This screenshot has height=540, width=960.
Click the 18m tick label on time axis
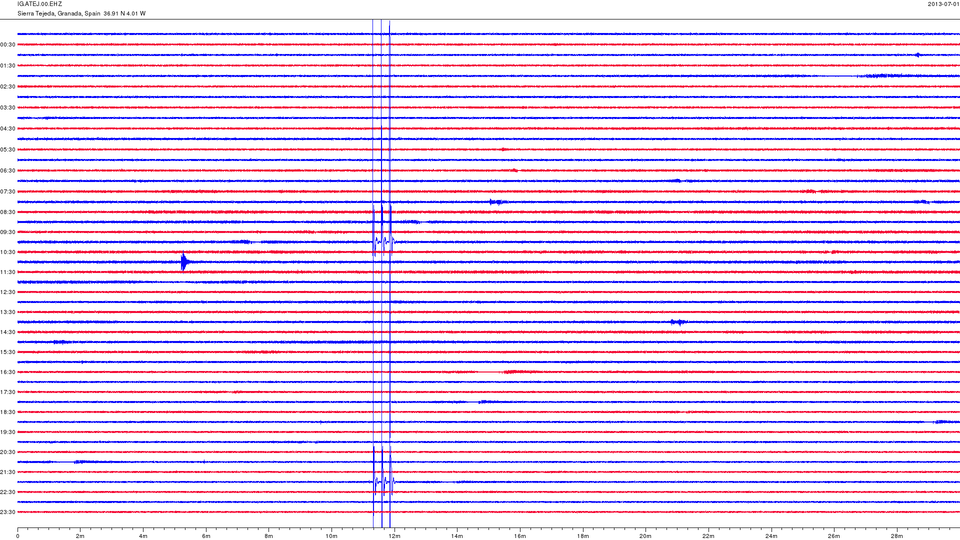point(582,536)
